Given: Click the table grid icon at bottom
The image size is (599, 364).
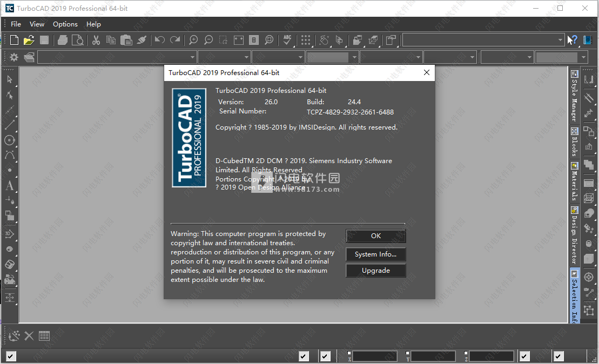Looking at the screenshot, I should [44, 336].
